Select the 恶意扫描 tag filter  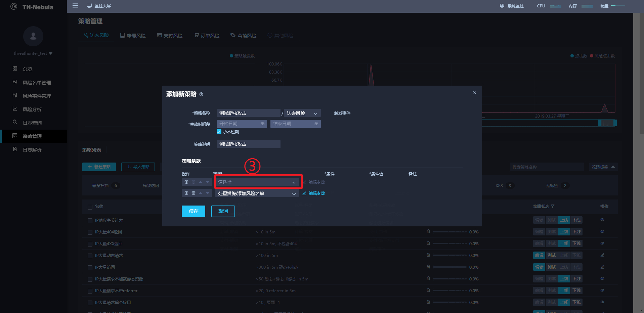coord(106,185)
